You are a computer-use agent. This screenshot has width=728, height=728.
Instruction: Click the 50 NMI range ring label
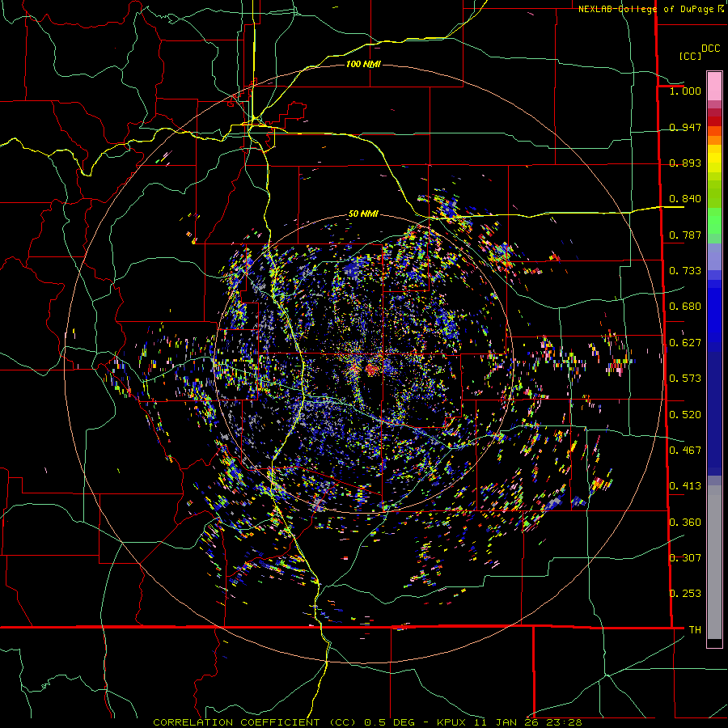tap(363, 214)
